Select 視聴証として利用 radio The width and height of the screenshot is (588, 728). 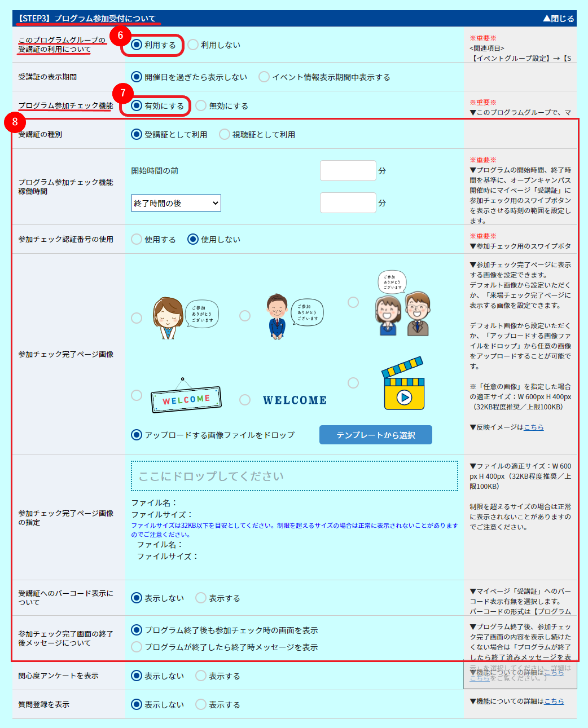[x=225, y=134]
